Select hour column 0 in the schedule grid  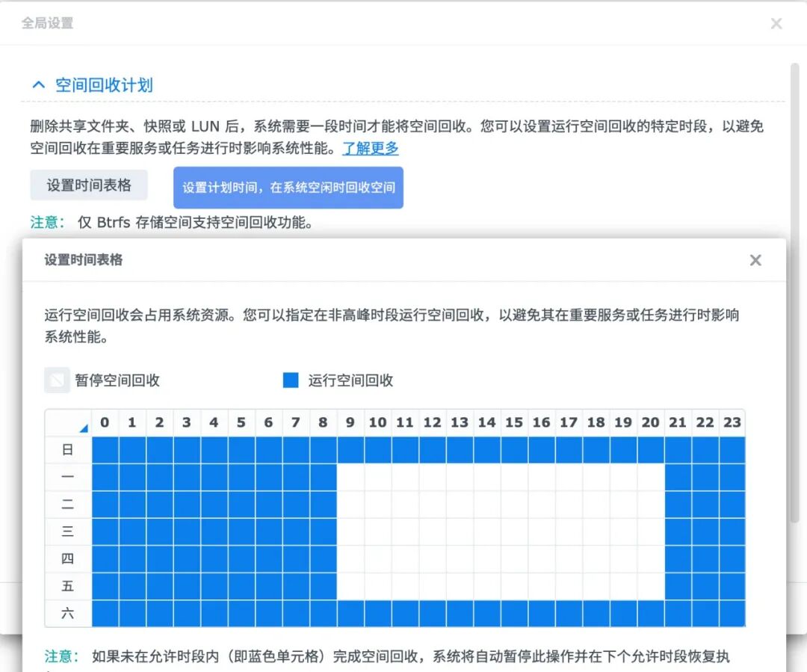pos(105,422)
